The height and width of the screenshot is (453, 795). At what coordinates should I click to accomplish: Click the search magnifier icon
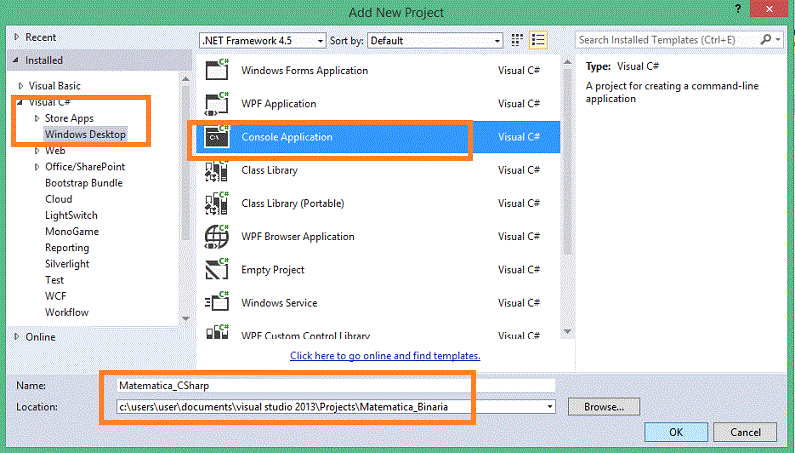[766, 40]
